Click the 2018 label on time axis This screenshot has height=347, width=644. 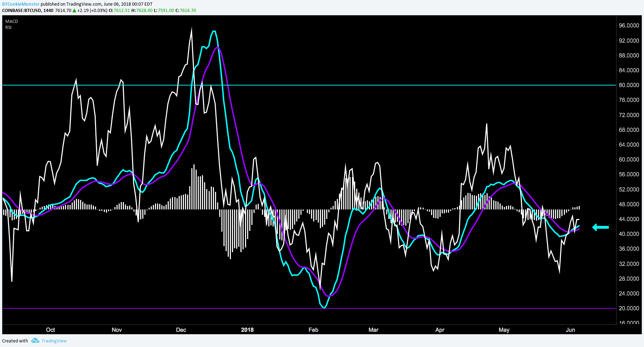[248, 330]
